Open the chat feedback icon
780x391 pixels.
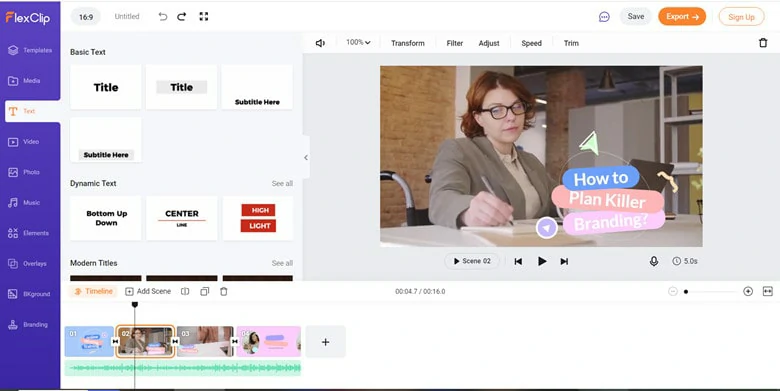pos(604,17)
